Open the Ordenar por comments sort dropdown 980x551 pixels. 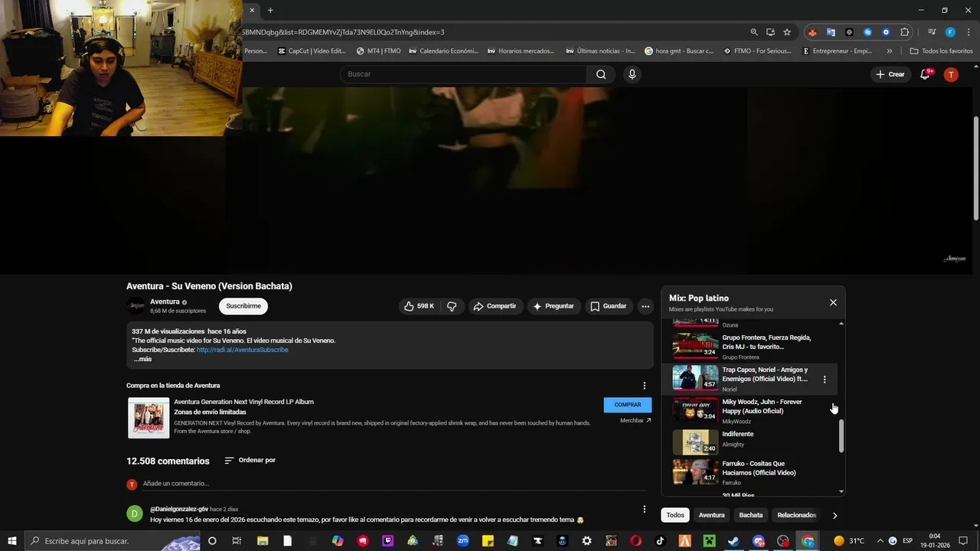click(x=250, y=461)
